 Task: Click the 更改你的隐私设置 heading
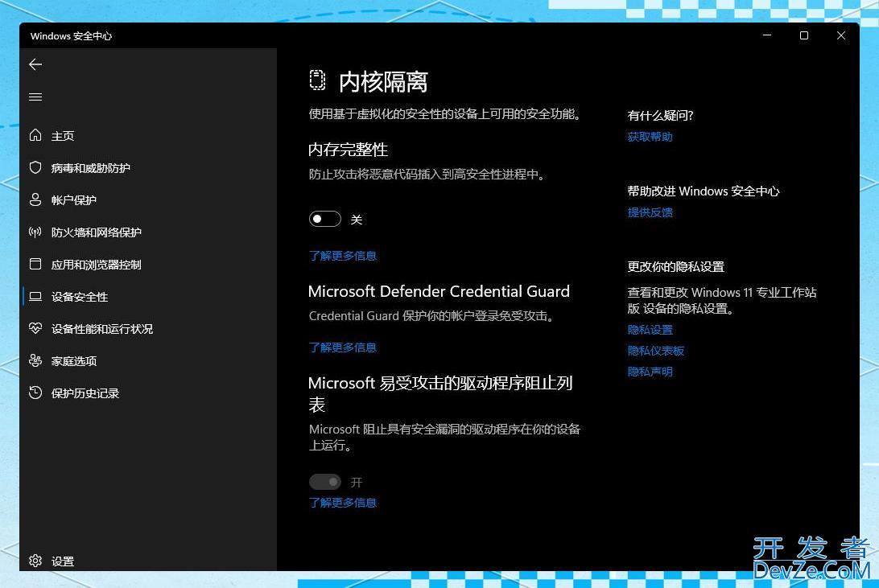[675, 266]
